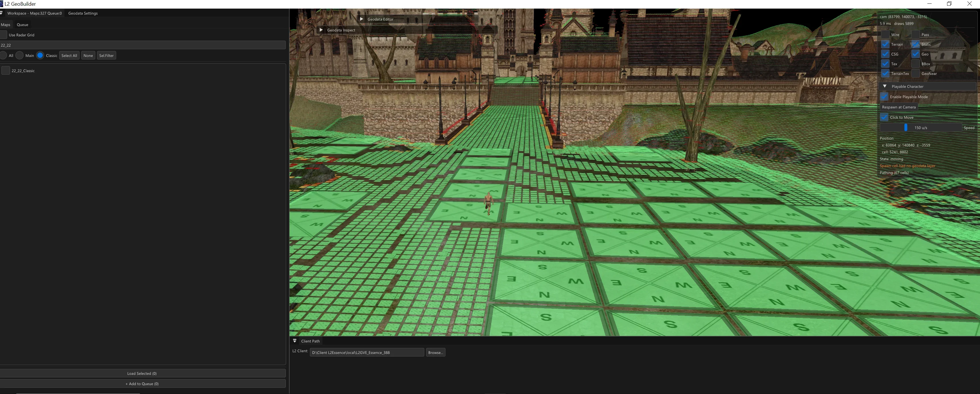This screenshot has height=394, width=980.
Task: Adjust the 150 u/s Speed slider
Action: (921, 128)
